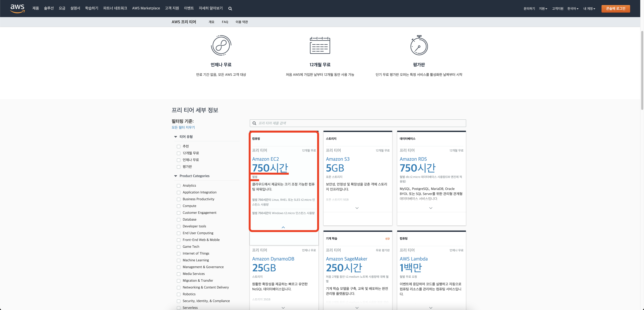
Task: Select the Serverless checkbox
Action: click(x=178, y=308)
